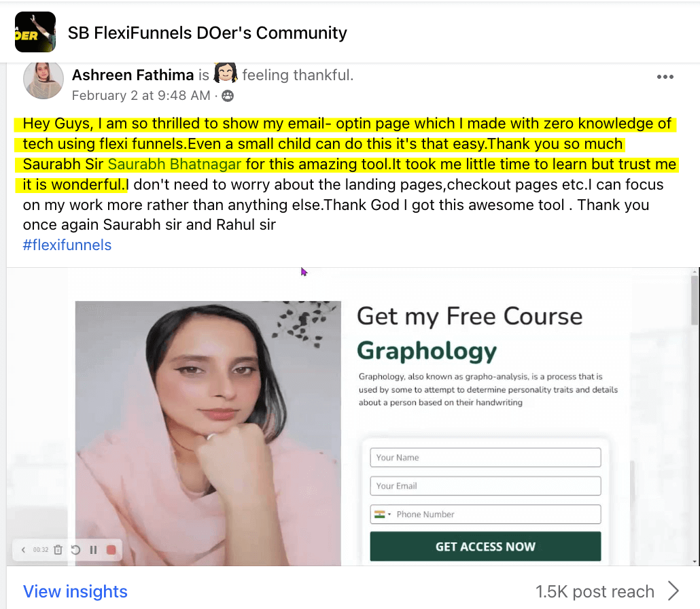Image resolution: width=700 pixels, height=609 pixels.
Task: Restart the recording with the circular arrow icon
Action: [76, 550]
